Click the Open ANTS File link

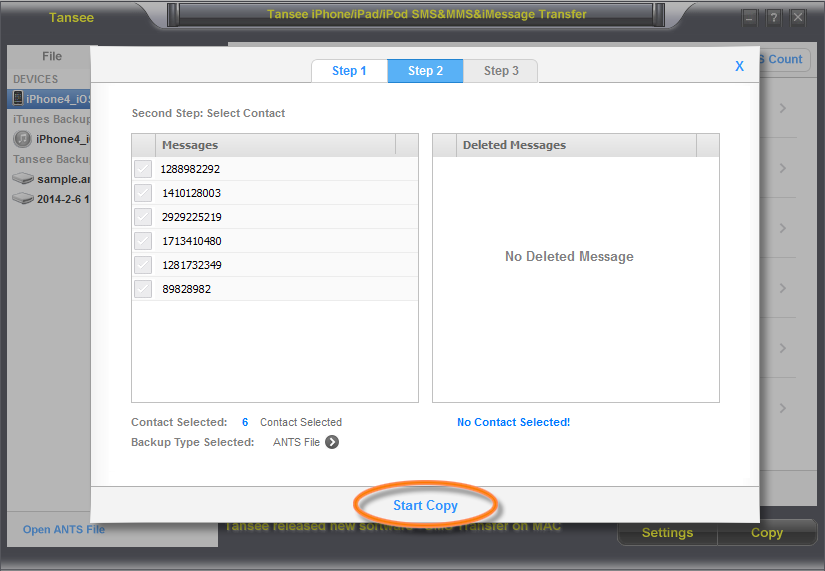coord(64,529)
